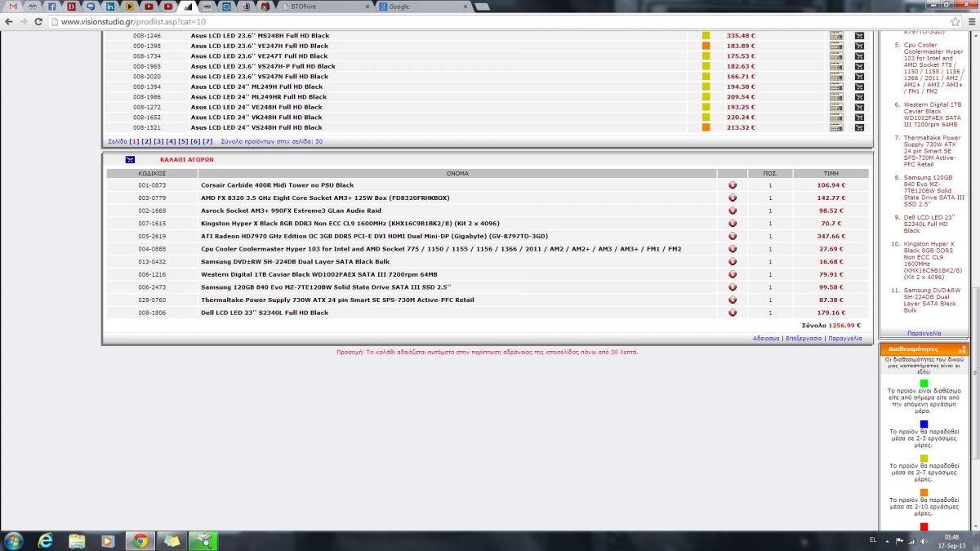Click the Άδειασμα link to empty cart

point(766,338)
